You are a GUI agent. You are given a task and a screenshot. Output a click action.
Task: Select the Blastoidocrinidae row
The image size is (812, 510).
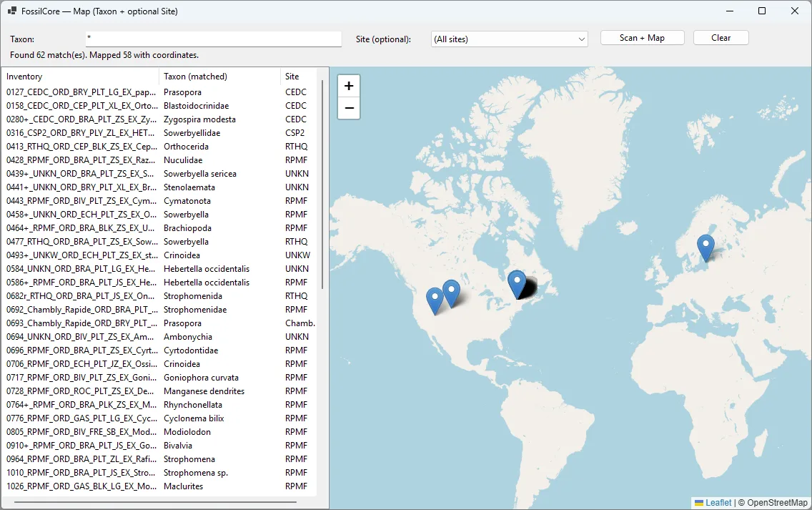[x=159, y=106]
